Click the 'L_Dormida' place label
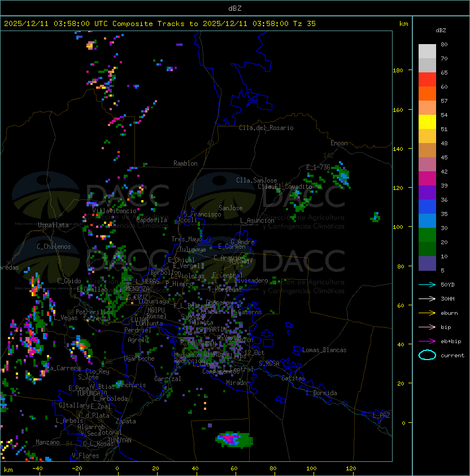470x476 pixels. (x=321, y=393)
